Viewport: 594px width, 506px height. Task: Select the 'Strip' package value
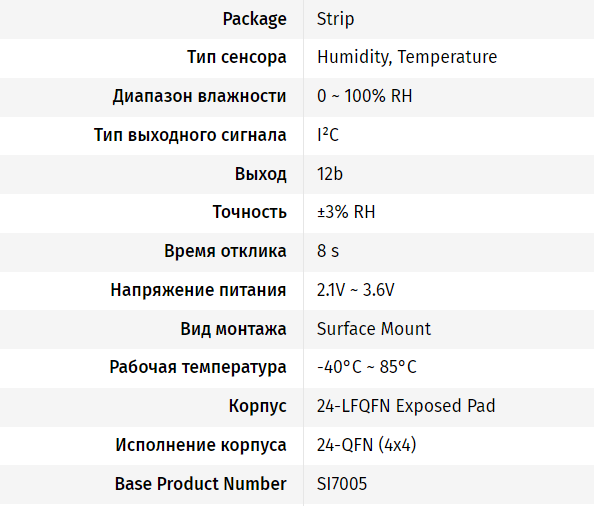pos(335,19)
